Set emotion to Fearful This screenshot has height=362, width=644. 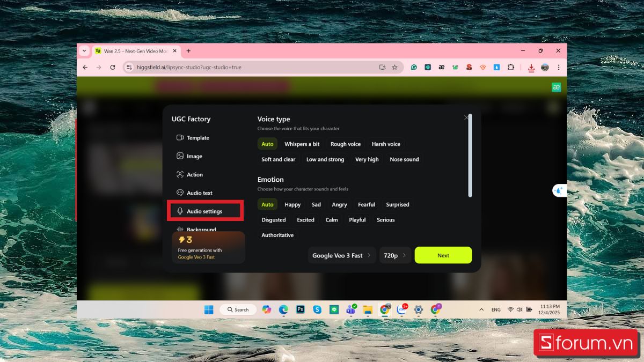point(367,204)
